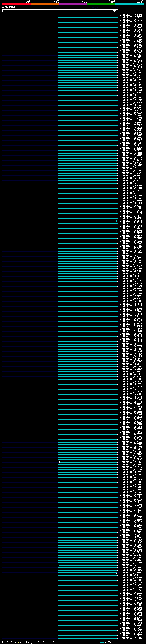Open hit UniRef100_Q9SAR7
The image size is (146, 644).
[131, 140]
